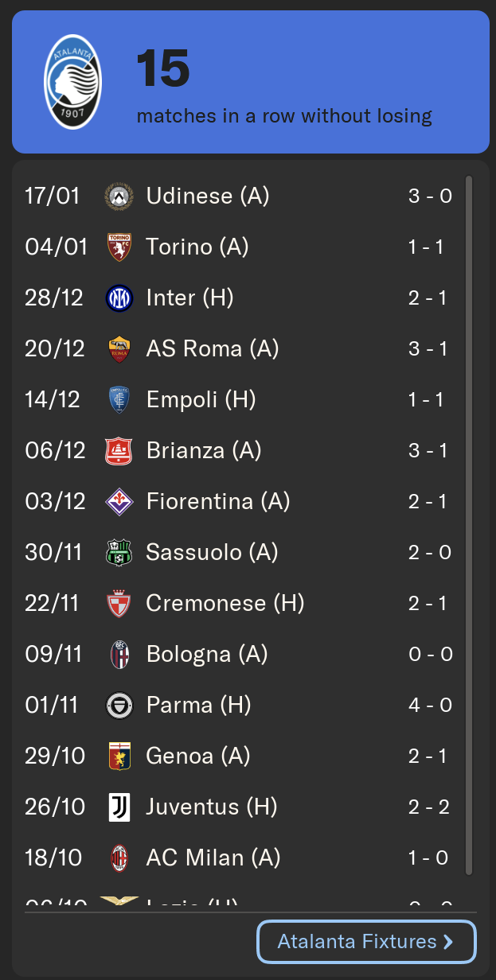Image resolution: width=496 pixels, height=980 pixels.
Task: Click the 4 - 0 Parma score
Action: point(430,706)
